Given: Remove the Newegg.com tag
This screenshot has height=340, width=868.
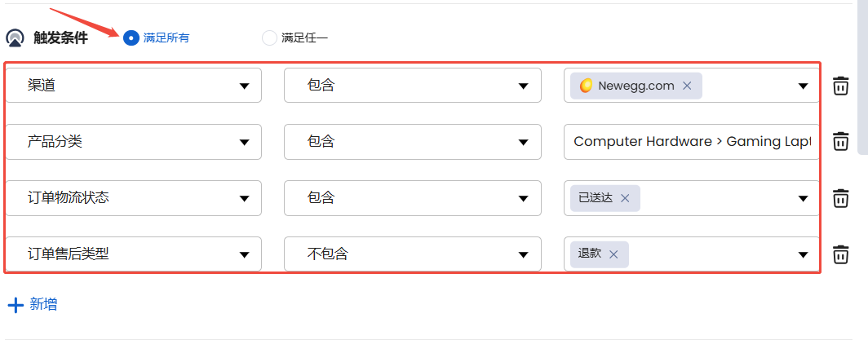Looking at the screenshot, I should tap(687, 86).
